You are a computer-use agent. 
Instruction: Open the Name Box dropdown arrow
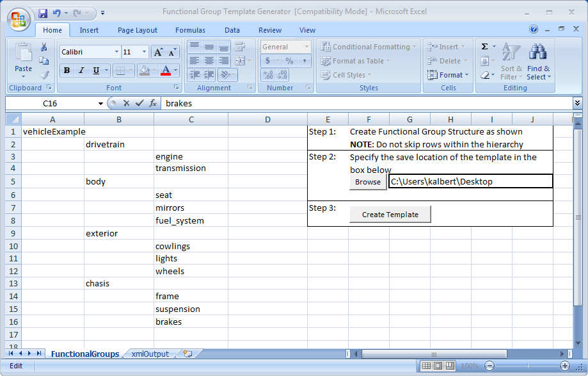tap(100, 103)
